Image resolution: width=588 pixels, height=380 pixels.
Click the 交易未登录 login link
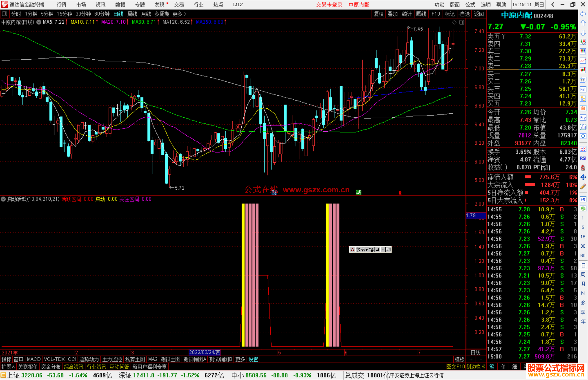329,5
